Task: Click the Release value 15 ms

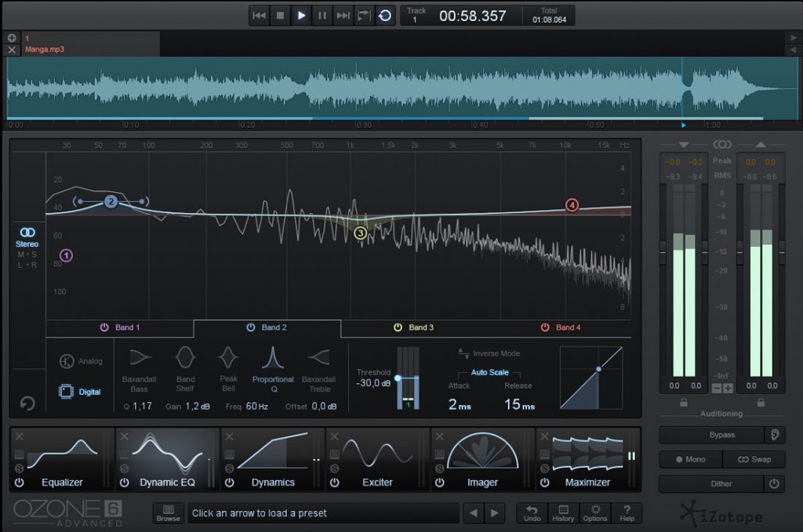Action: point(519,404)
